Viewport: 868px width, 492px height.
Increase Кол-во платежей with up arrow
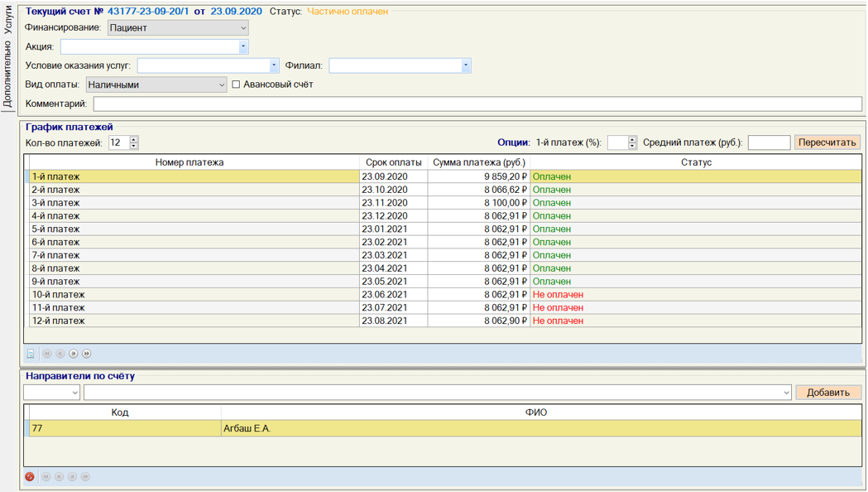coord(134,139)
